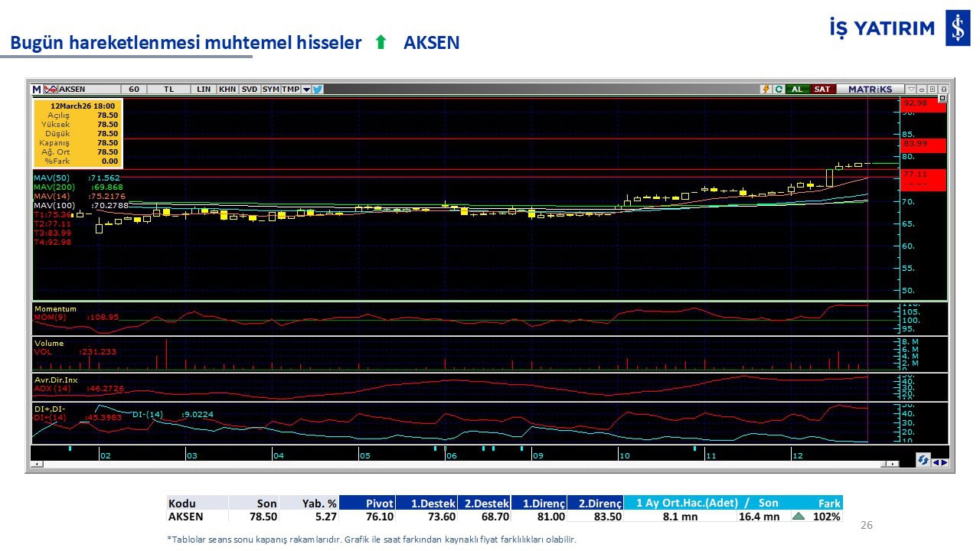This screenshot has height=551, width=980.
Task: Toggle the SVD chart option
Action: click(250, 89)
